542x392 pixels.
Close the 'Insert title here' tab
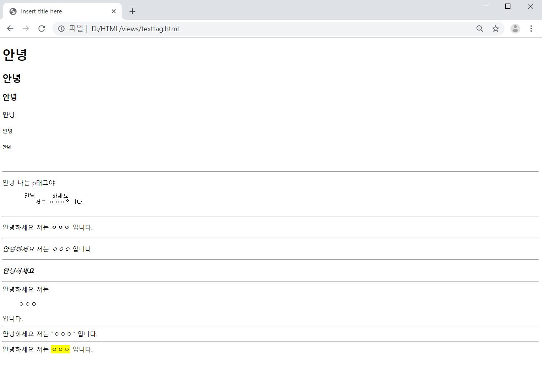pos(114,11)
